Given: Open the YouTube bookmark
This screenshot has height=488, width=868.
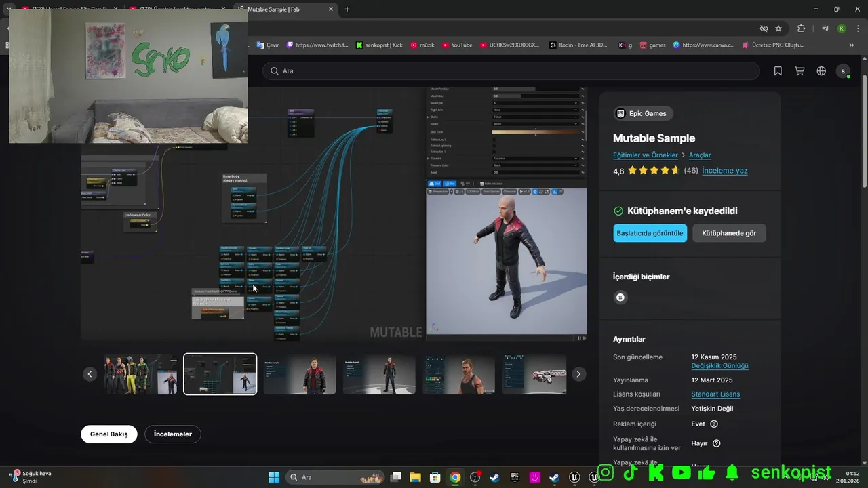Looking at the screenshot, I should point(457,45).
